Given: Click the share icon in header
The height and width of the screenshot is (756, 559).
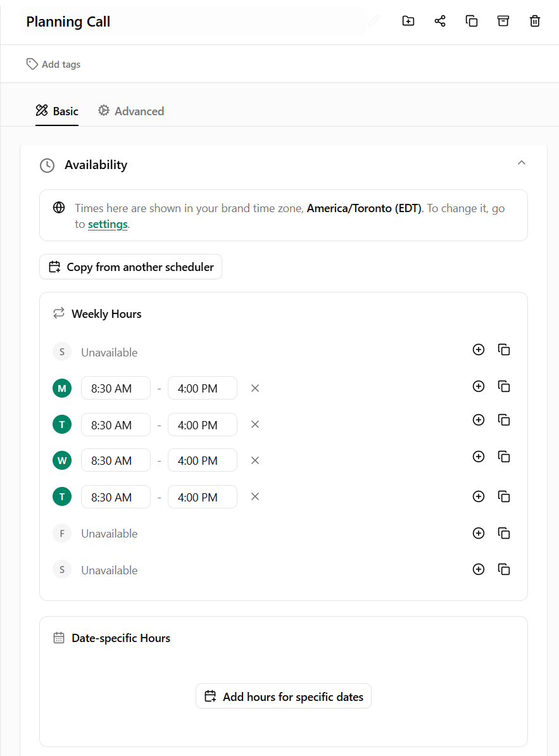Looking at the screenshot, I should [x=440, y=22].
